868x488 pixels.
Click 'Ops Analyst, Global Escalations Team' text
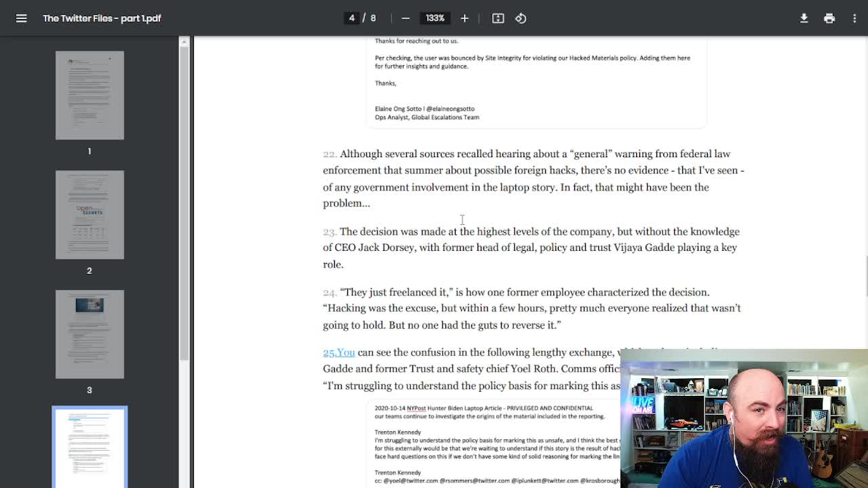point(427,117)
